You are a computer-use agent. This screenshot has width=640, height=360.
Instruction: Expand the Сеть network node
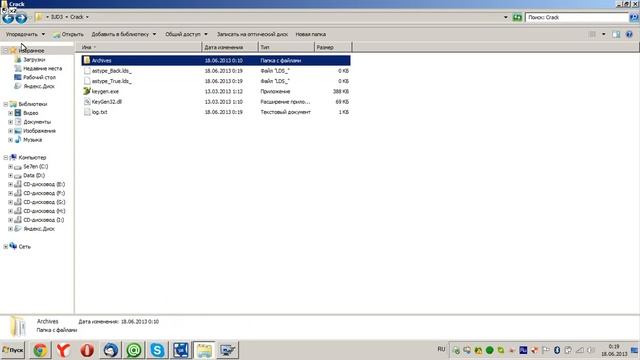5,247
